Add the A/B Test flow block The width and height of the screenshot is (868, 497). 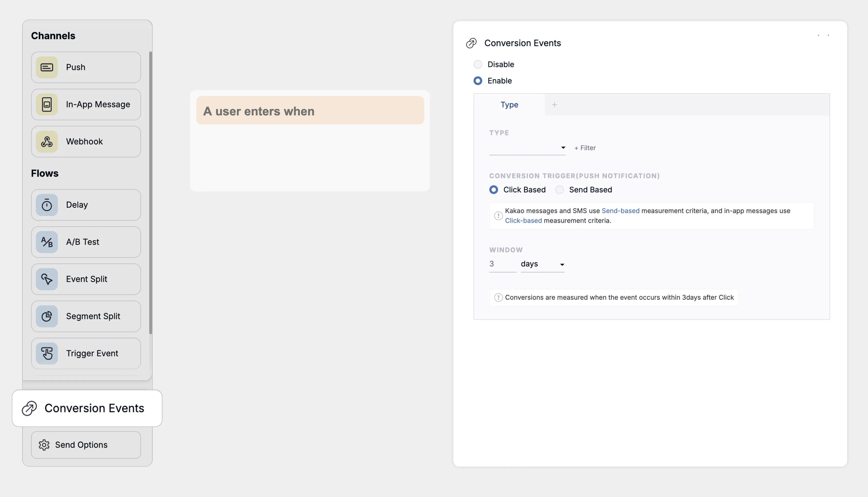point(86,242)
